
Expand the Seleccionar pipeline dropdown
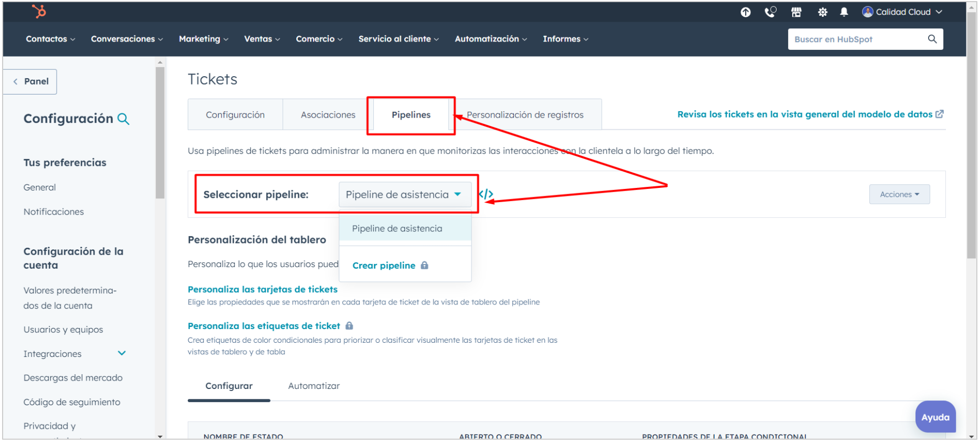tap(404, 195)
